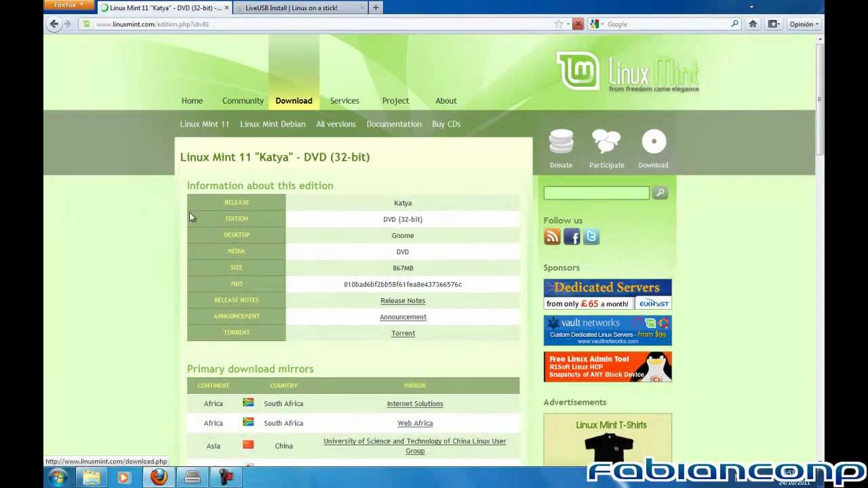Open the Firefox application menu button
The image size is (868, 488).
(69, 5)
